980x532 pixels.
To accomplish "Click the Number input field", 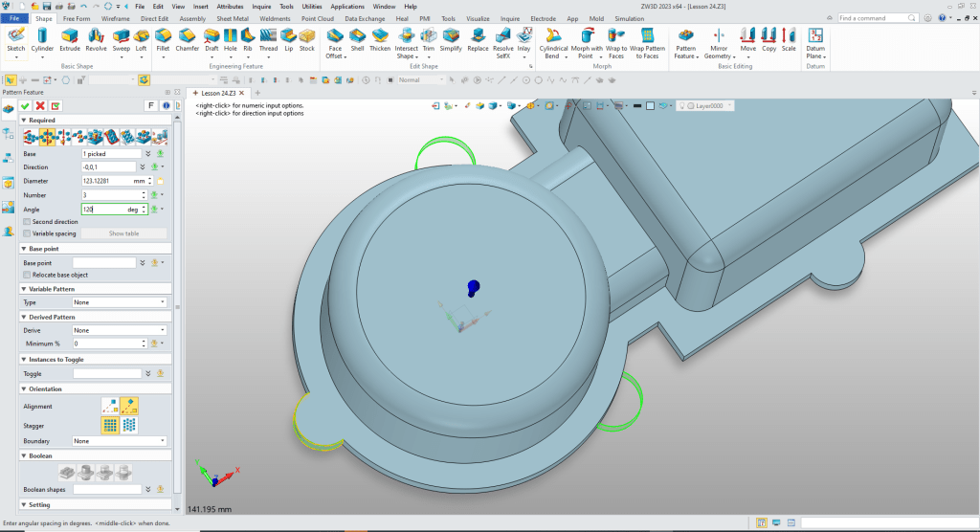I will [x=110, y=195].
